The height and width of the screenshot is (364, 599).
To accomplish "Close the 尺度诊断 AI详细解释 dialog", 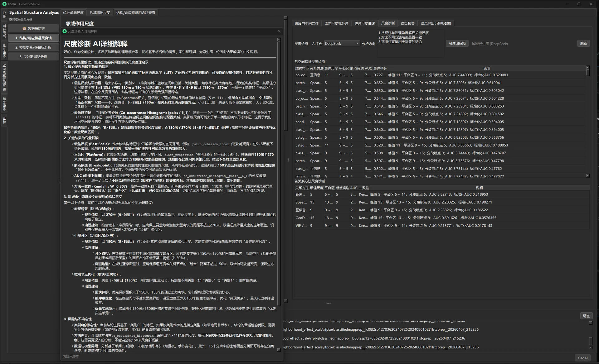I will tap(279, 31).
